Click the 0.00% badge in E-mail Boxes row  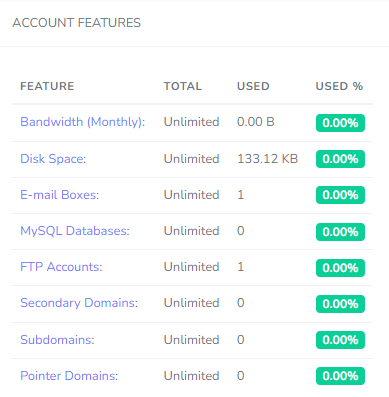(x=340, y=195)
